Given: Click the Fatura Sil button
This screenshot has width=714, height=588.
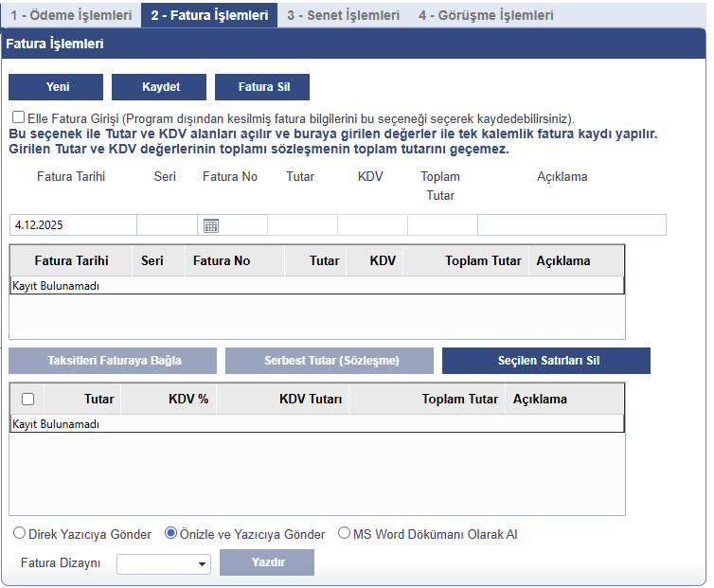Looking at the screenshot, I should [262, 87].
